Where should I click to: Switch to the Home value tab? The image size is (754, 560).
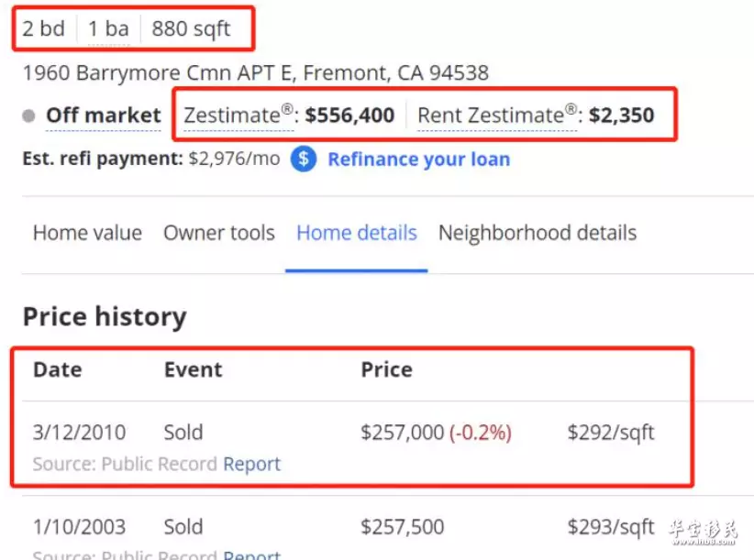pyautogui.click(x=87, y=233)
